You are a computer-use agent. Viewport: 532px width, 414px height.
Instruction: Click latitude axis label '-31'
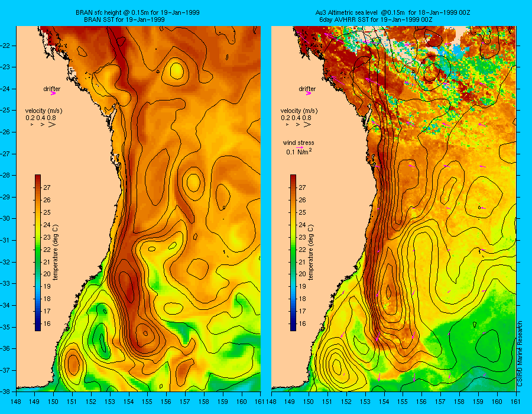[x=6, y=240]
